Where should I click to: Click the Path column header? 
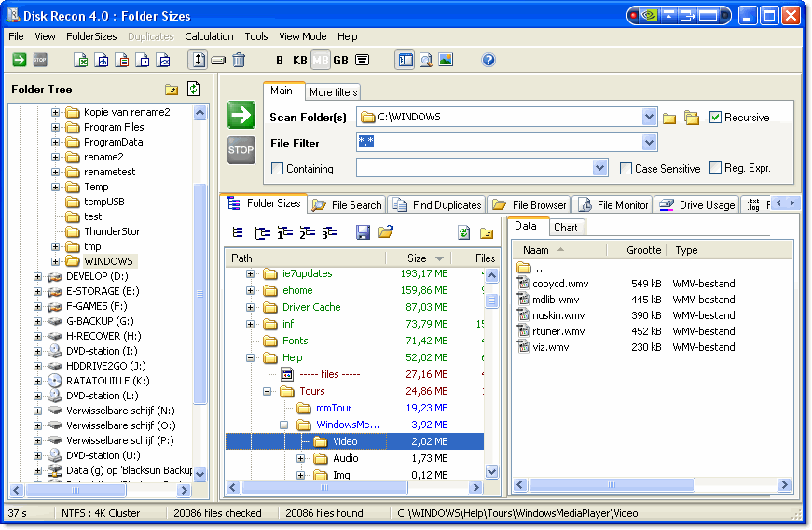306,258
